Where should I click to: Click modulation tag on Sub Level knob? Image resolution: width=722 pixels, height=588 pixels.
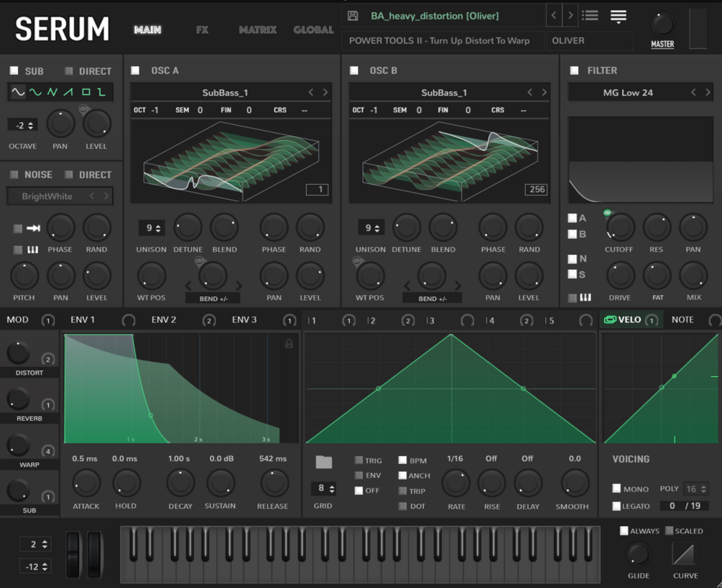pos(84,110)
